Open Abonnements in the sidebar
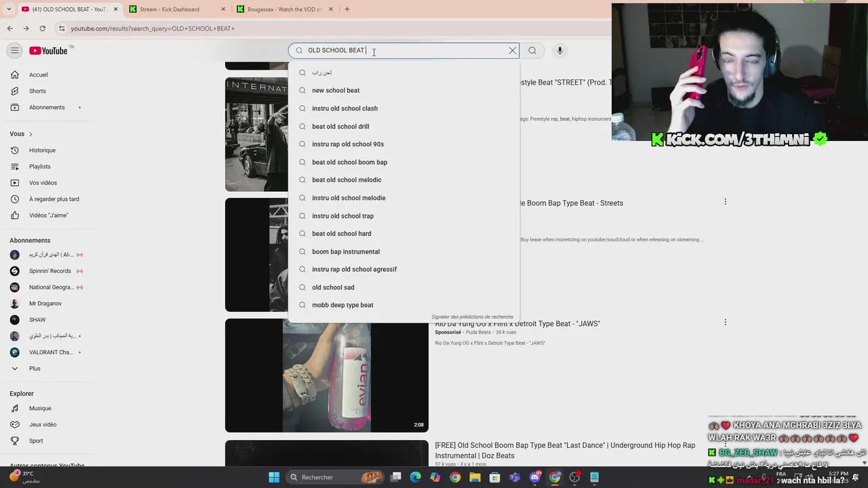 (x=46, y=107)
